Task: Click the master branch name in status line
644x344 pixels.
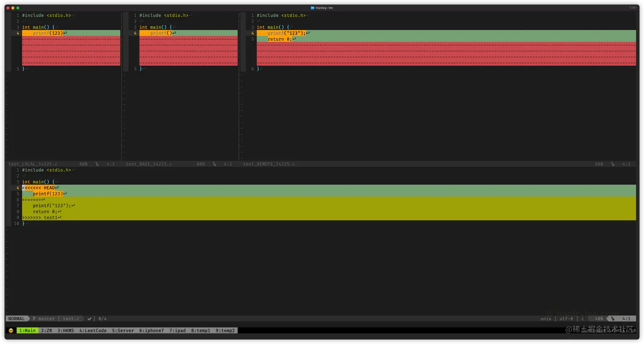Action: tap(46, 318)
